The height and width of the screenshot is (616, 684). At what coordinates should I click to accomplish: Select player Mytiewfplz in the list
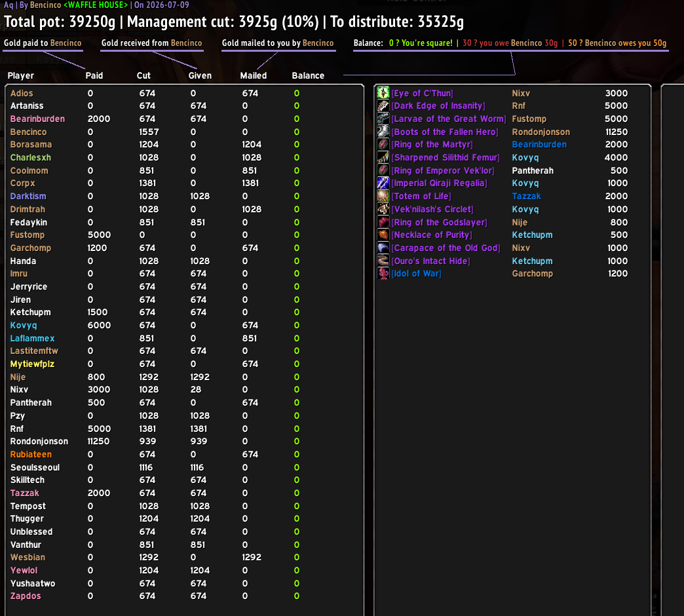[x=32, y=364]
